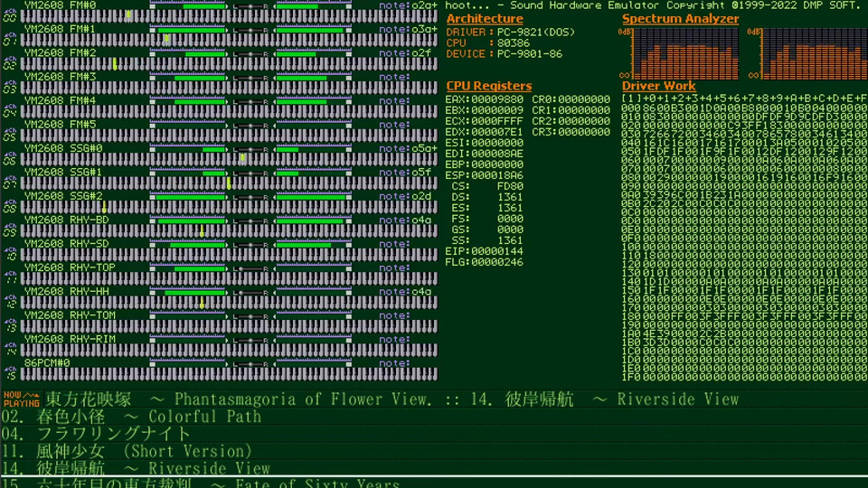This screenshot has height=488, width=868.
Task: Click the piano keyboard of SSG#2
Action: click(229, 208)
